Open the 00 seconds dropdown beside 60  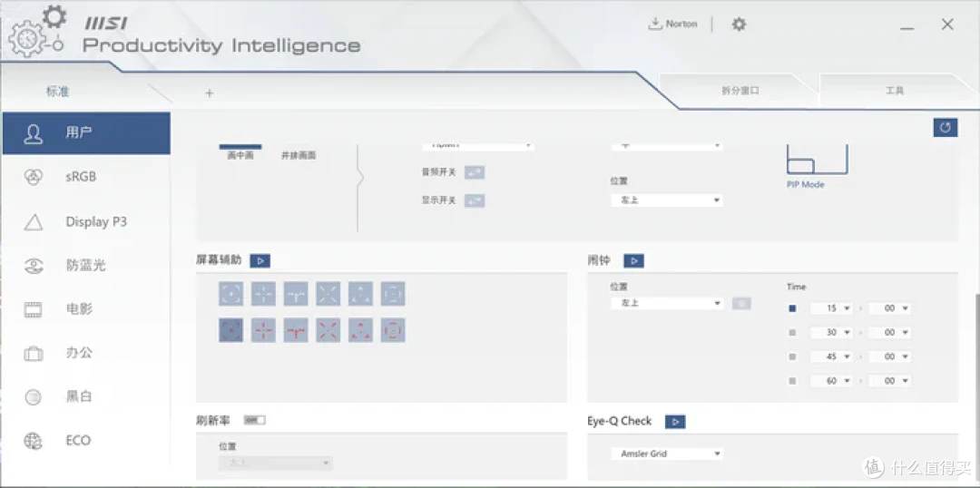[x=890, y=381]
